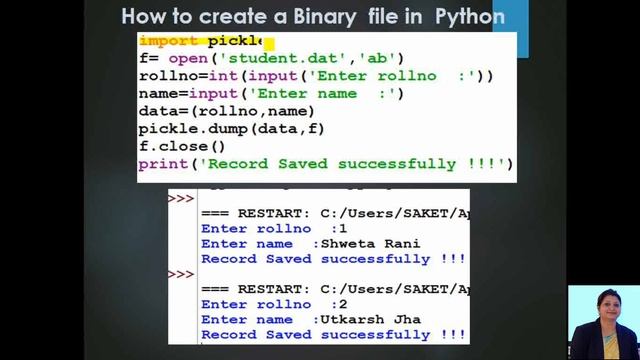Click the presenter webcam thumbnail
This screenshot has height=360, width=640.
[604, 322]
